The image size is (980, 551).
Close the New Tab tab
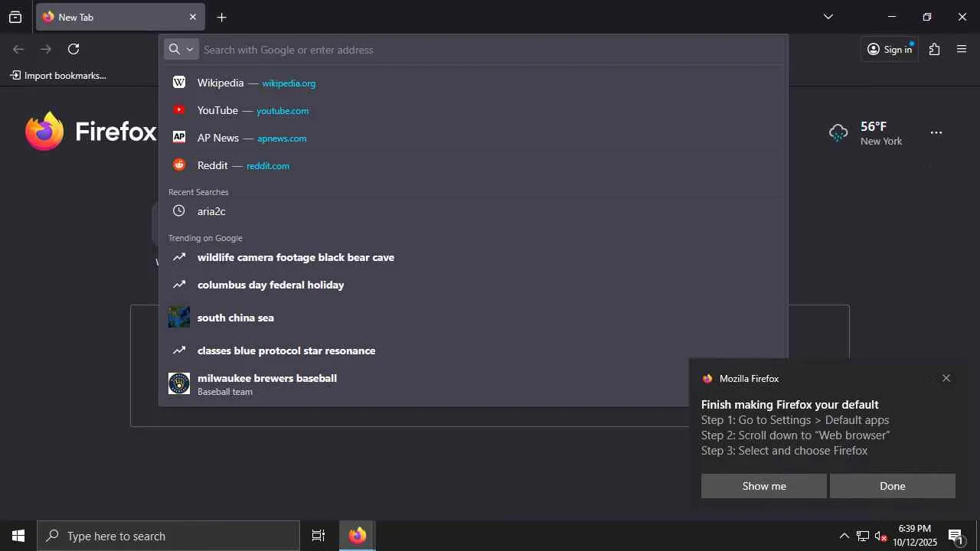[193, 17]
